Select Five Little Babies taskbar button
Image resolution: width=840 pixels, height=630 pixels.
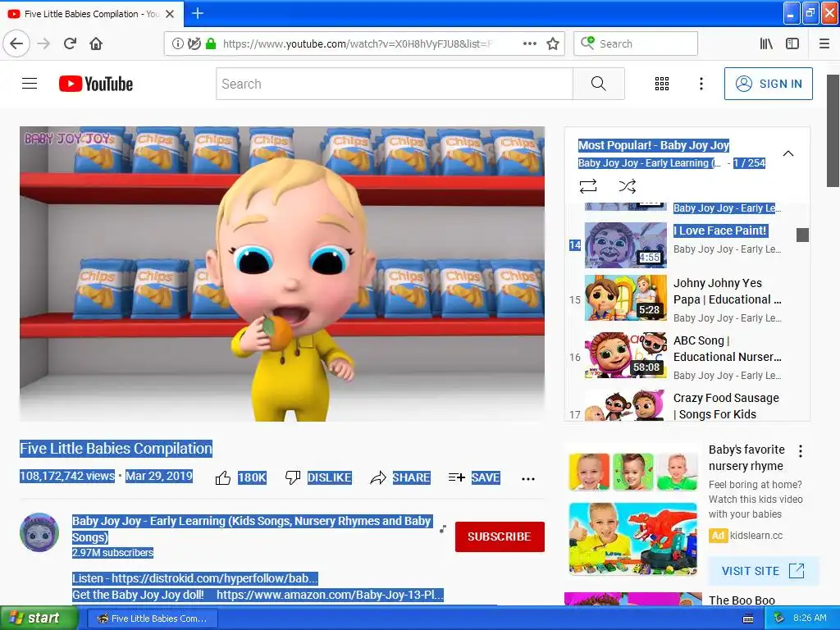coord(152,619)
